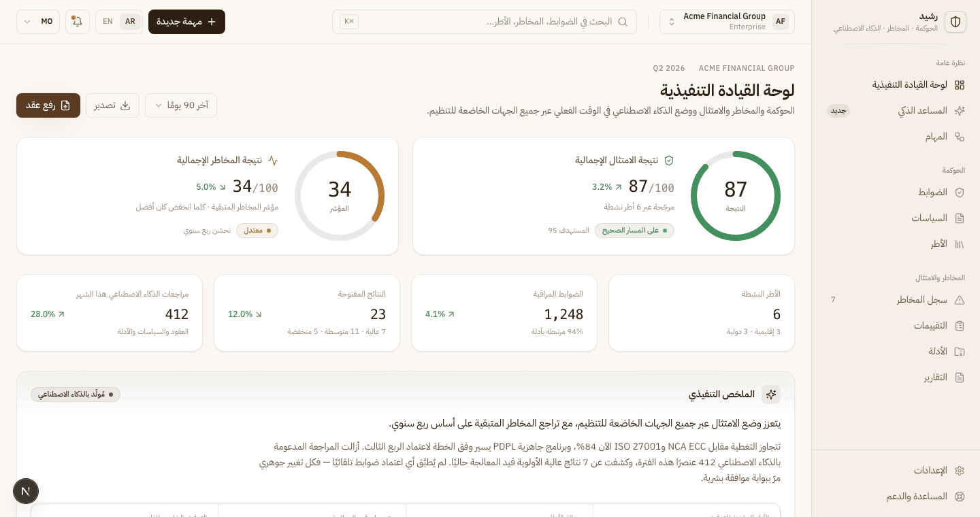980x517 pixels.
Task: Click the جديد badge in sidebar
Action: [x=838, y=111]
